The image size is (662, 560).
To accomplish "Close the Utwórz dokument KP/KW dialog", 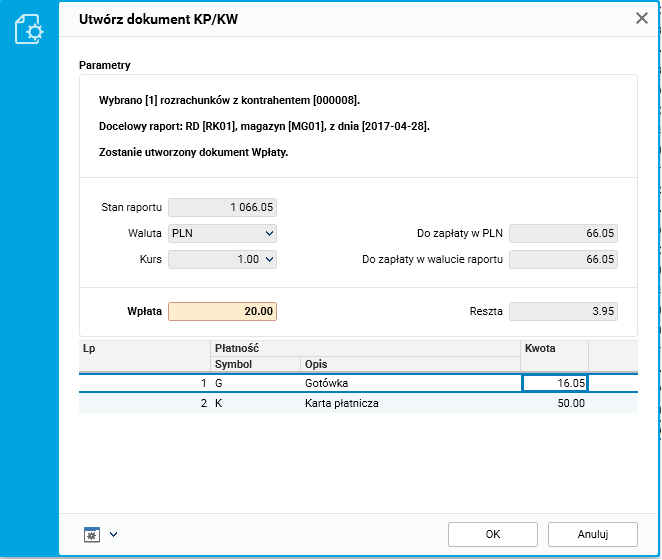I will point(642,18).
